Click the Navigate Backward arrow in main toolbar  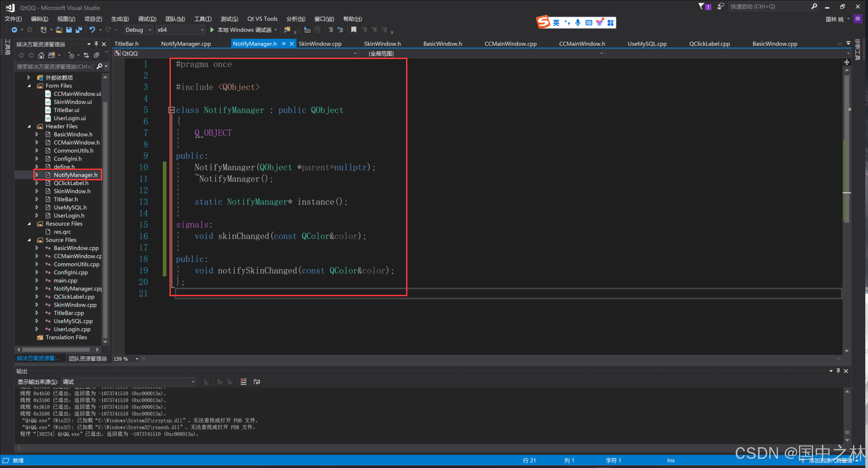(14, 30)
